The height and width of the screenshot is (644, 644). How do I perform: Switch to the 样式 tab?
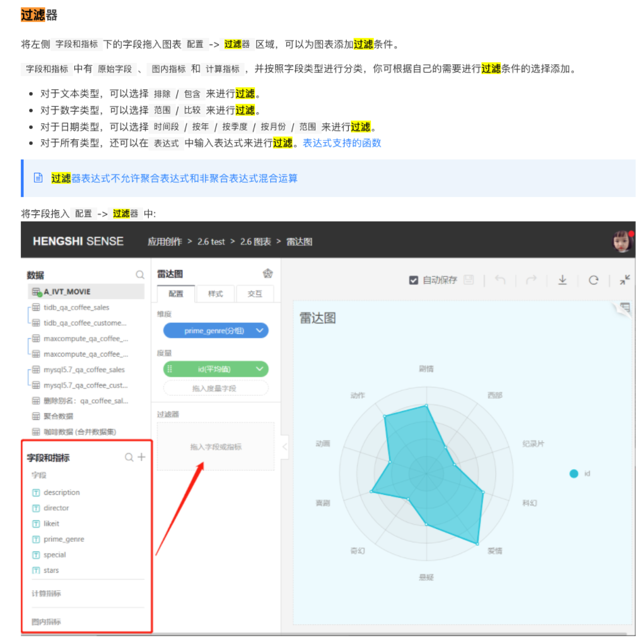point(215,293)
